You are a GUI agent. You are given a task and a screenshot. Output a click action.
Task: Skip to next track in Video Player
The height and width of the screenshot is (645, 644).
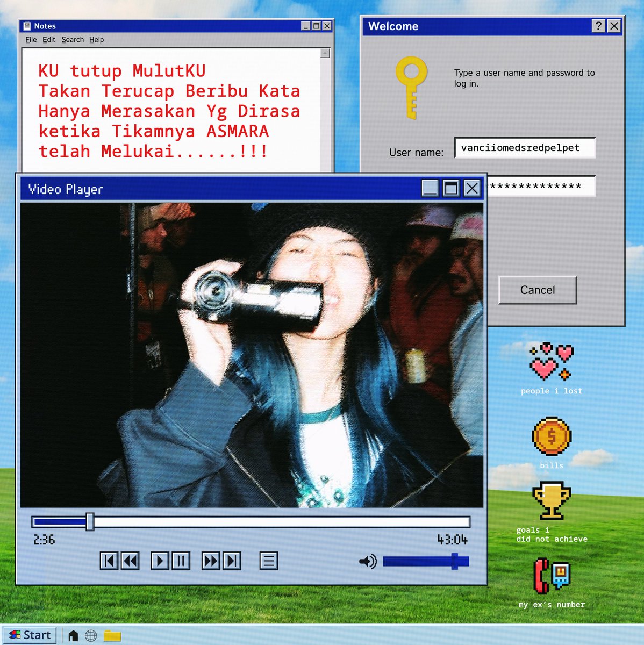(232, 561)
